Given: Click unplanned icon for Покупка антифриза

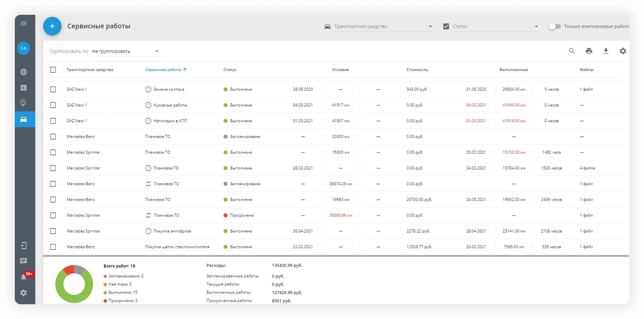Looking at the screenshot, I should (148, 231).
